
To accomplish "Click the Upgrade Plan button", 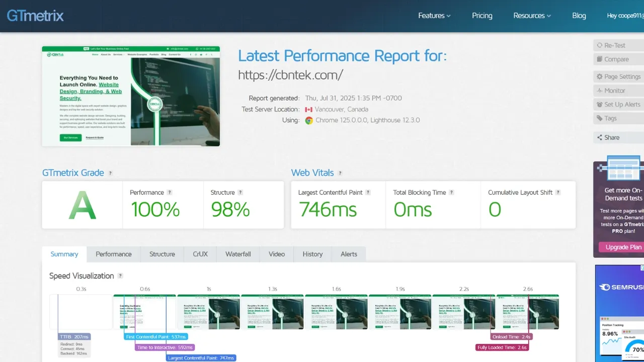I will [x=622, y=247].
